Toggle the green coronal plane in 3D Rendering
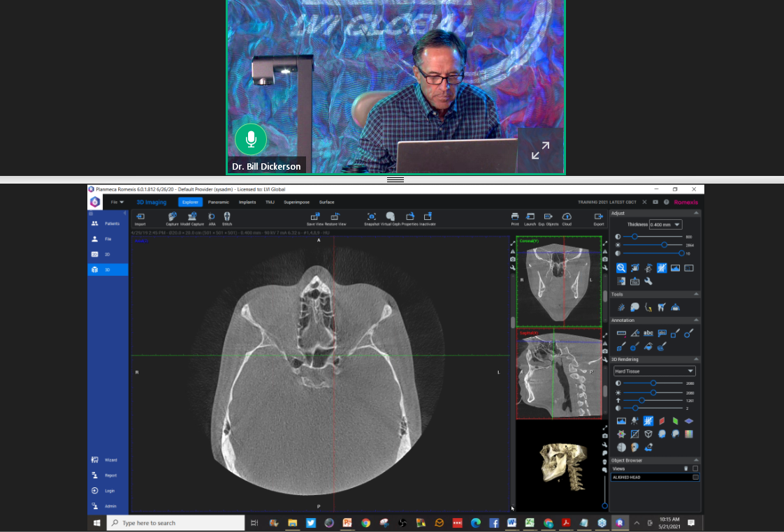 coord(675,421)
